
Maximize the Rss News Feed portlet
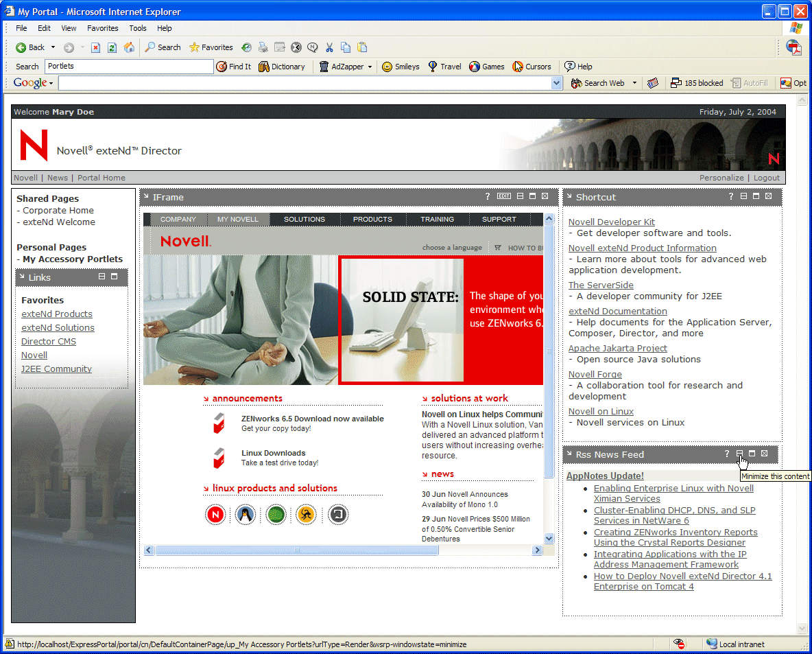[752, 454]
